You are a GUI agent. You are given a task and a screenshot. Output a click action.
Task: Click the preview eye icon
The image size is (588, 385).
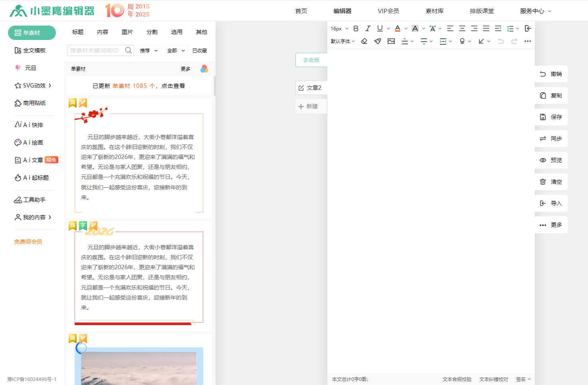543,160
